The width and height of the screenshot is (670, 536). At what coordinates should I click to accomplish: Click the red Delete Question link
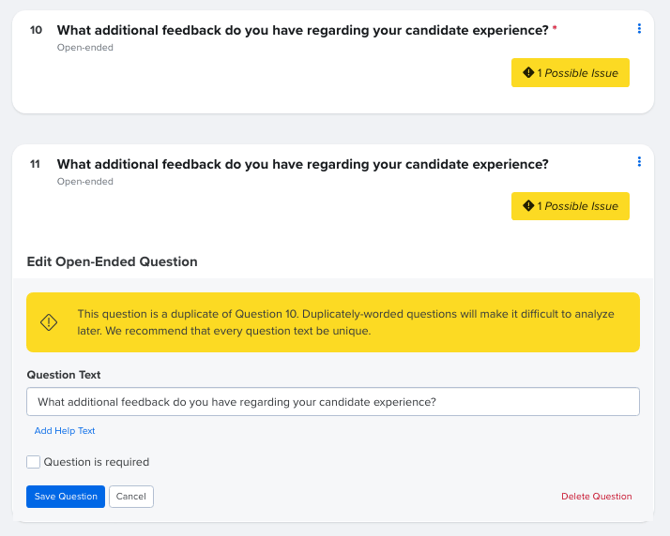(x=597, y=497)
